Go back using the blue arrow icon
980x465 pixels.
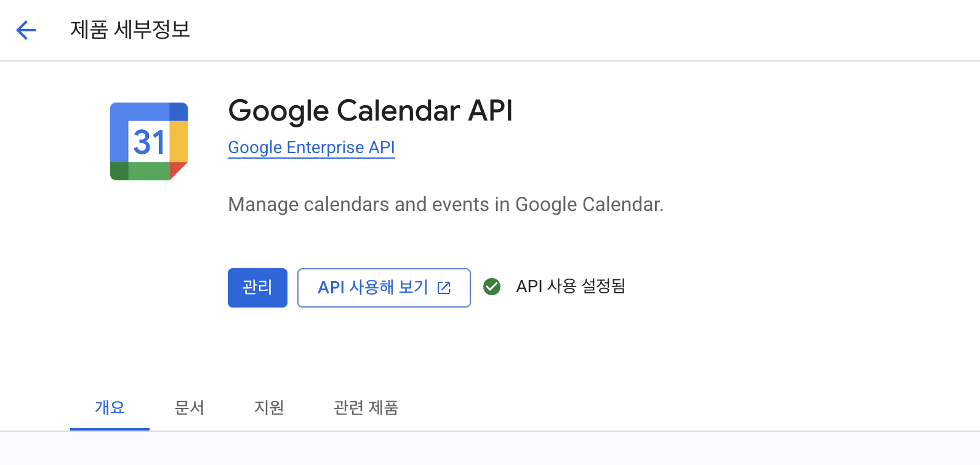[x=26, y=30]
